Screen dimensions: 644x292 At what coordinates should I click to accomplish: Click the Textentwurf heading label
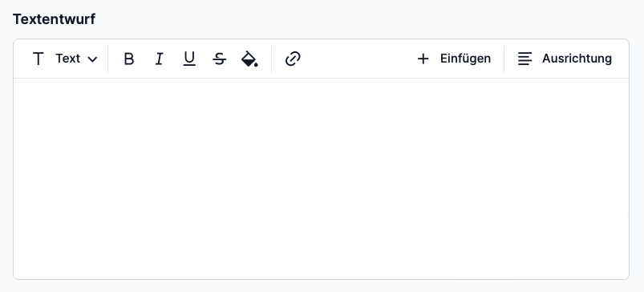click(54, 19)
